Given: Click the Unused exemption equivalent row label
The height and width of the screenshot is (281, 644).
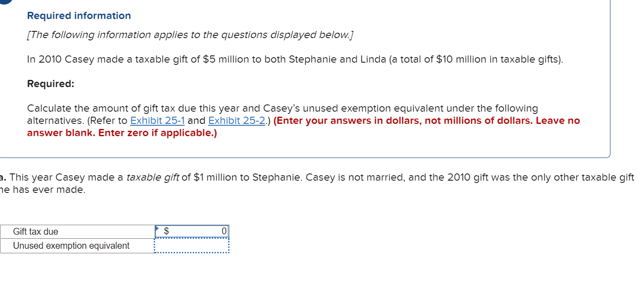Looking at the screenshot, I should (x=71, y=246).
